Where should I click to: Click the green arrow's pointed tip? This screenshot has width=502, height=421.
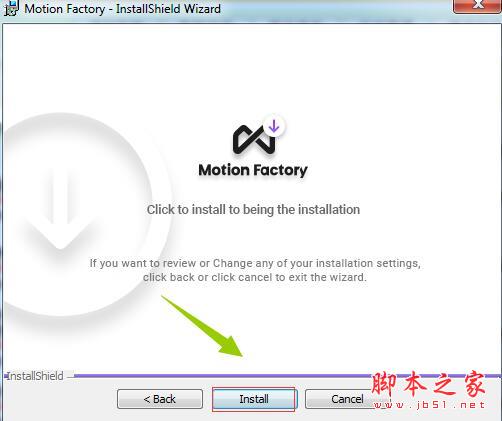tap(241, 354)
